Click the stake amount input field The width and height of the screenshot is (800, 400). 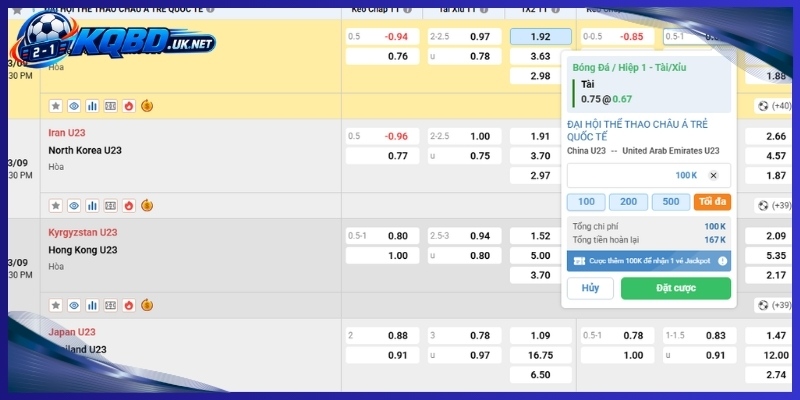(x=648, y=176)
